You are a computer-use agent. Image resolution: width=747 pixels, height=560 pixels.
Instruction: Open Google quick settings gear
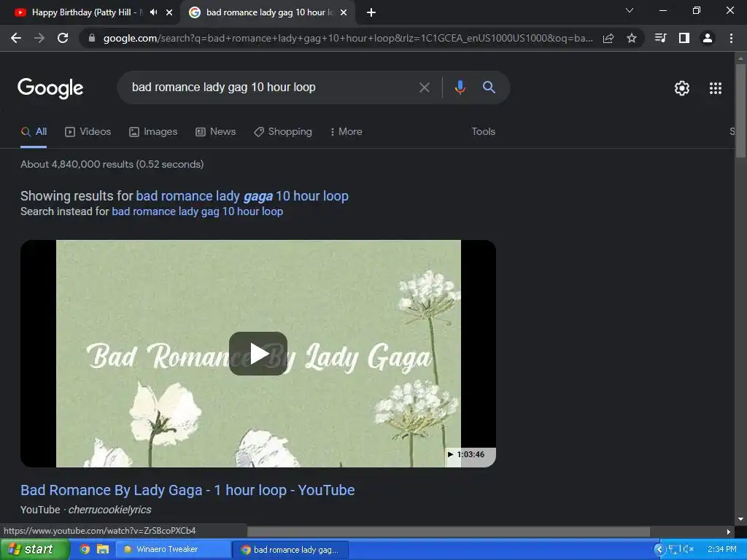click(x=682, y=88)
